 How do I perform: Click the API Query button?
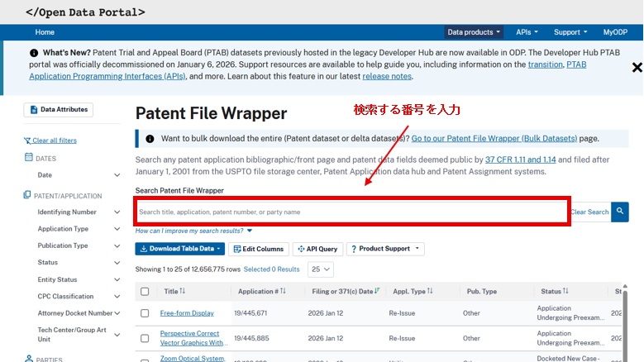pos(317,249)
